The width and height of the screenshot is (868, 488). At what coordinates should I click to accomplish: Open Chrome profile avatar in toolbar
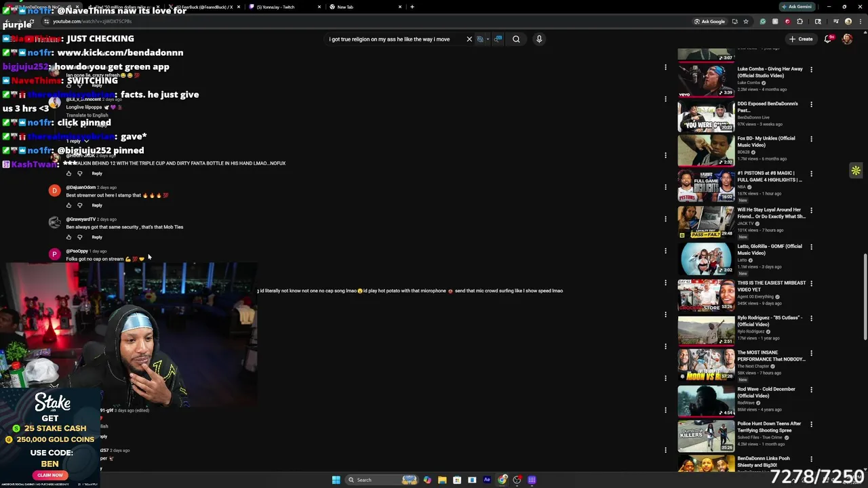click(x=848, y=22)
